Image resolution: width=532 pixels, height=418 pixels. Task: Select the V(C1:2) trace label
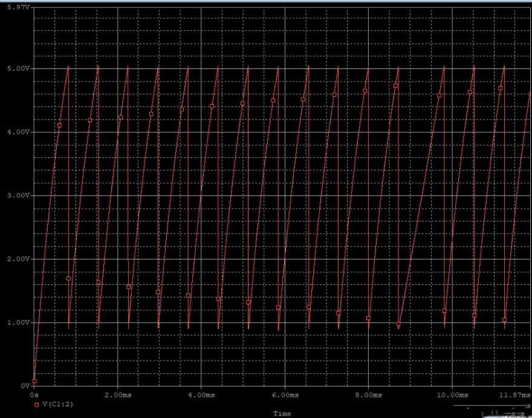pyautogui.click(x=58, y=404)
